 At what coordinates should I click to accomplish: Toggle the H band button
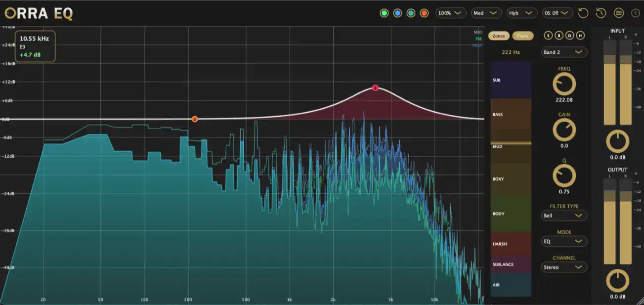(580, 35)
